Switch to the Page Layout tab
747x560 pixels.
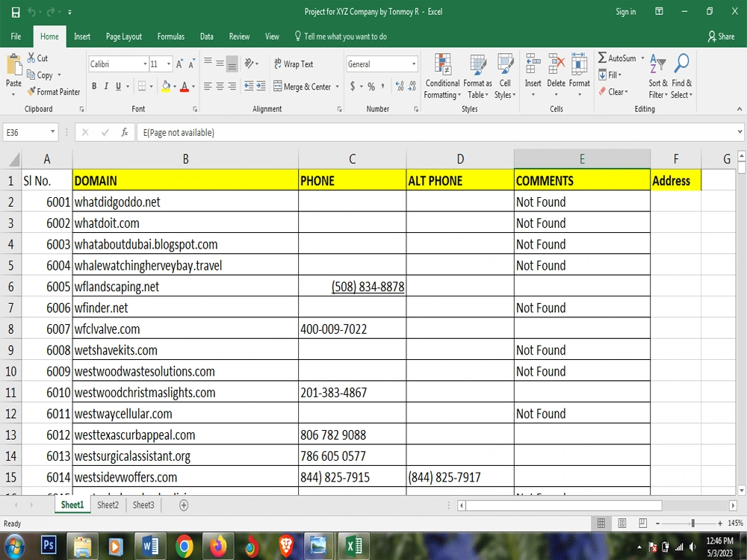(124, 37)
